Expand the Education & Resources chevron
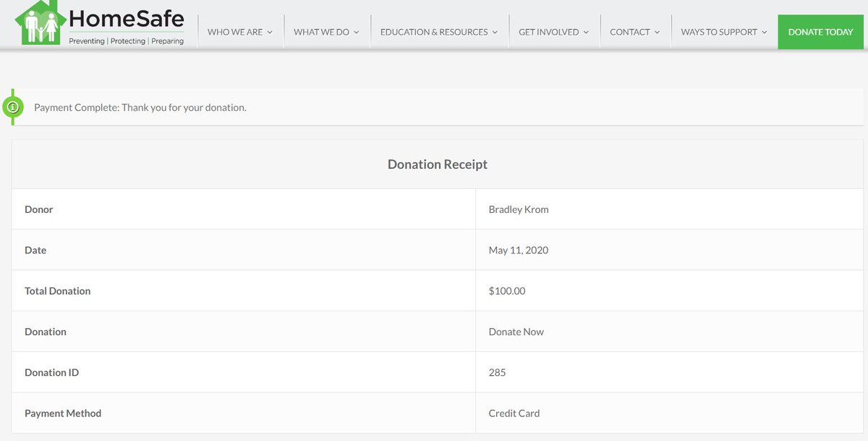The height and width of the screenshot is (441, 868). pyautogui.click(x=495, y=32)
